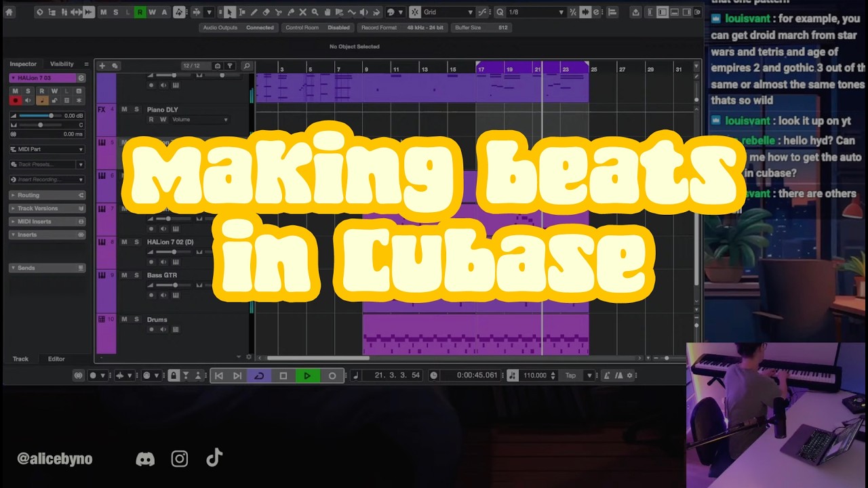
Task: Expand the Routing inspector section
Action: [47, 195]
